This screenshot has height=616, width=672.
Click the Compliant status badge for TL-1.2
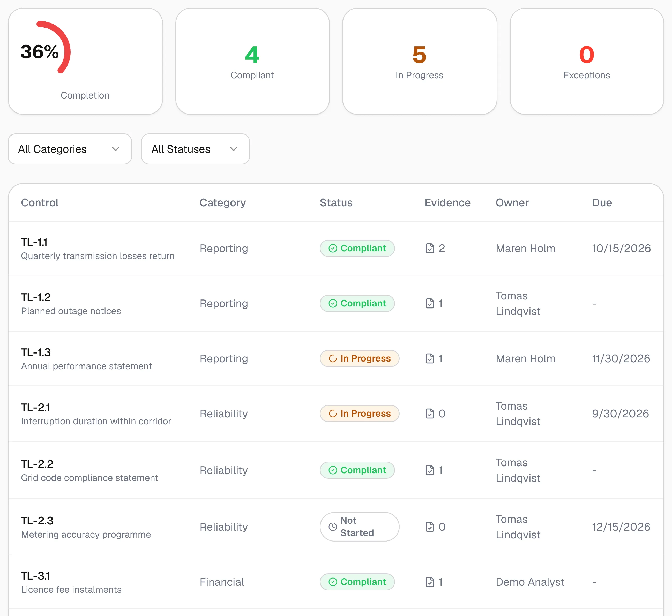coord(357,303)
